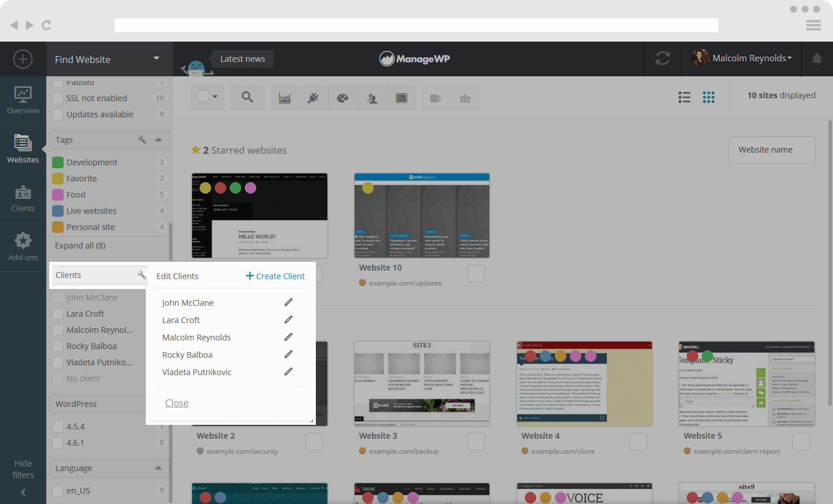The image size is (833, 504).
Task: Open the Website name sort dropdown
Action: (x=772, y=150)
